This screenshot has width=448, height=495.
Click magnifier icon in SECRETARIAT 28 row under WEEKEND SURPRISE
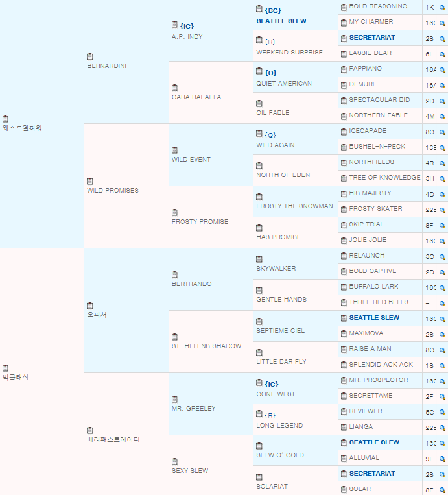[x=442, y=38]
